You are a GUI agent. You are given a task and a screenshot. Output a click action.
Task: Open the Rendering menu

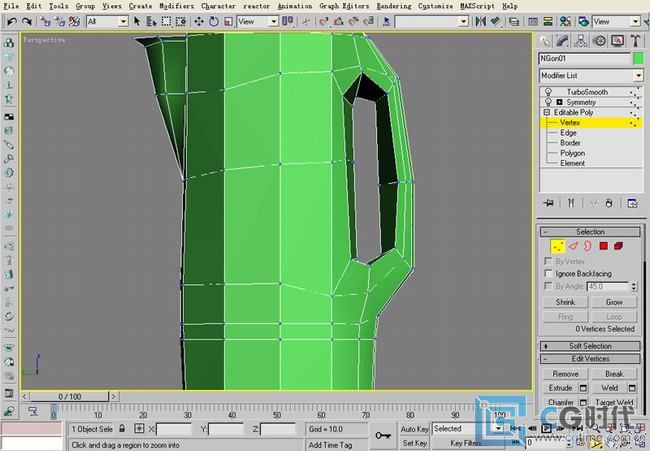[x=394, y=6]
